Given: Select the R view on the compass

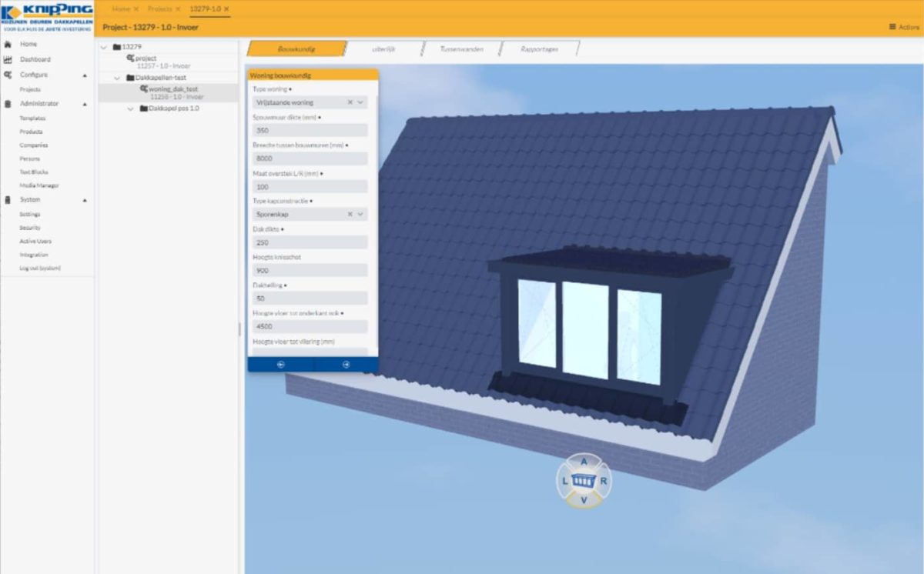Looking at the screenshot, I should tap(604, 481).
